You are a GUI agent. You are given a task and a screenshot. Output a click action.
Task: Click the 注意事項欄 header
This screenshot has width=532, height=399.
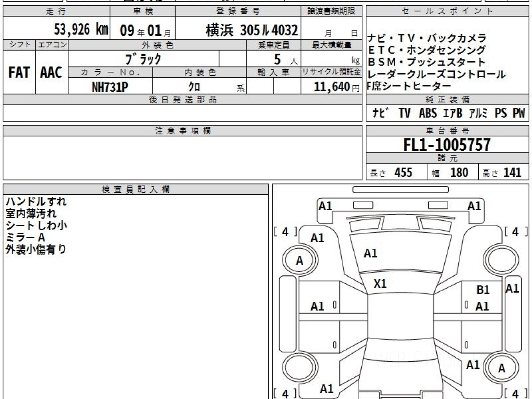pos(183,131)
